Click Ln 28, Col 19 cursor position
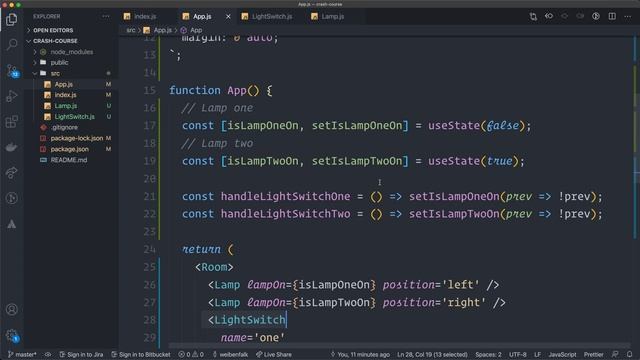This screenshot has height=360, width=640. (x=432, y=354)
